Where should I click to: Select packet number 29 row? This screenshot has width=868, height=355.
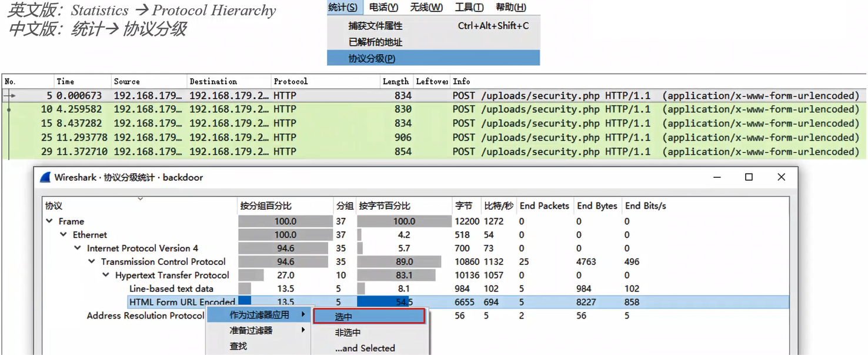tap(434, 151)
